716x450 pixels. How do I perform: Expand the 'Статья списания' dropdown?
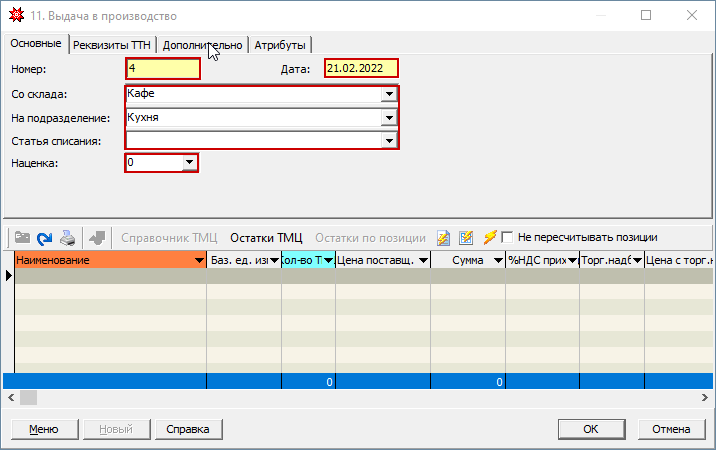[x=388, y=141]
